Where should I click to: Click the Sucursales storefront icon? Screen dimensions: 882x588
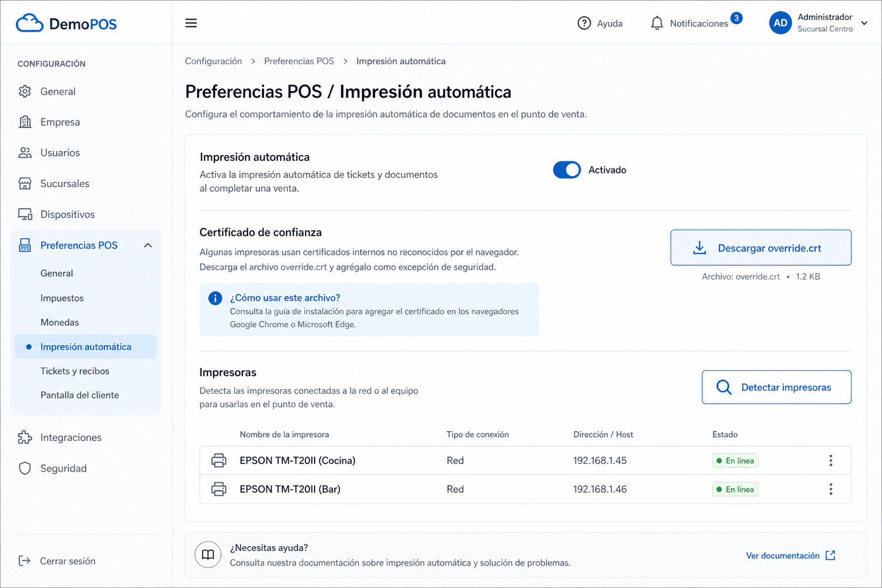[x=25, y=184]
